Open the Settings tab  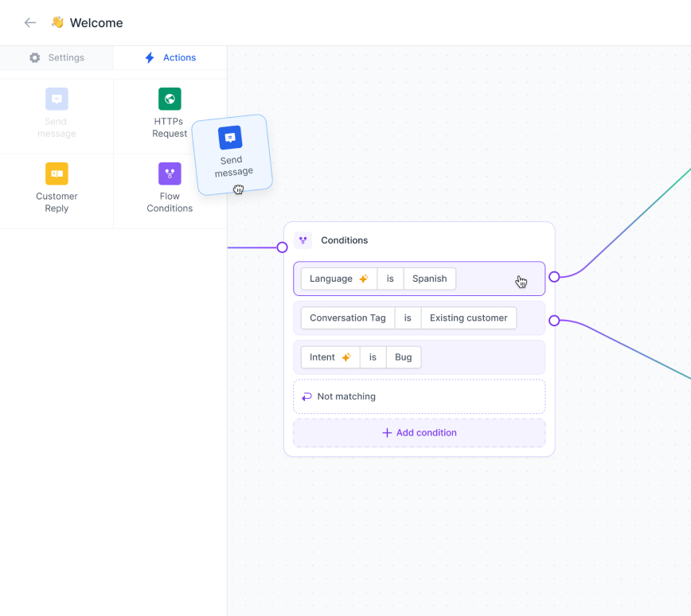pyautogui.click(x=57, y=58)
